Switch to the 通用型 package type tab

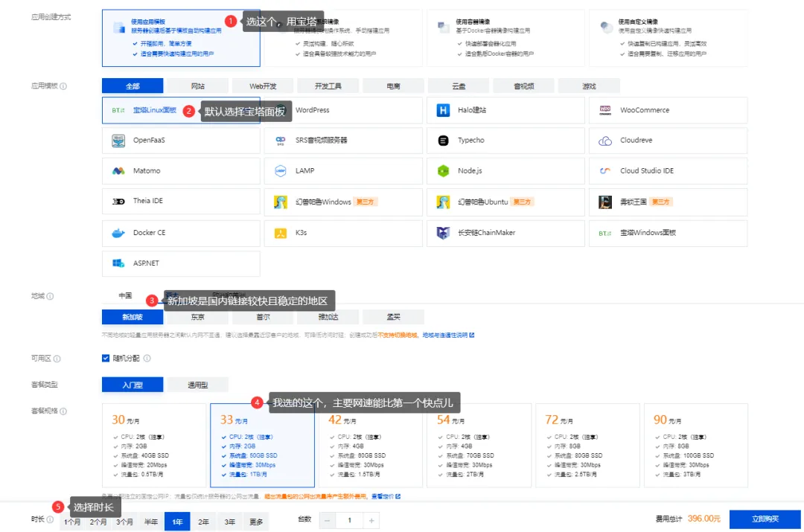(197, 385)
